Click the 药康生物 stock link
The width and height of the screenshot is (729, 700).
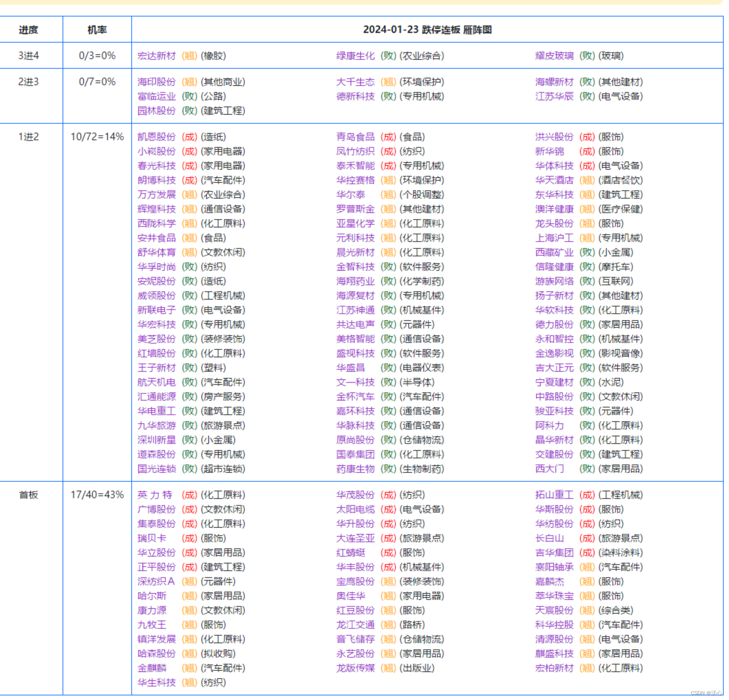[x=356, y=469]
